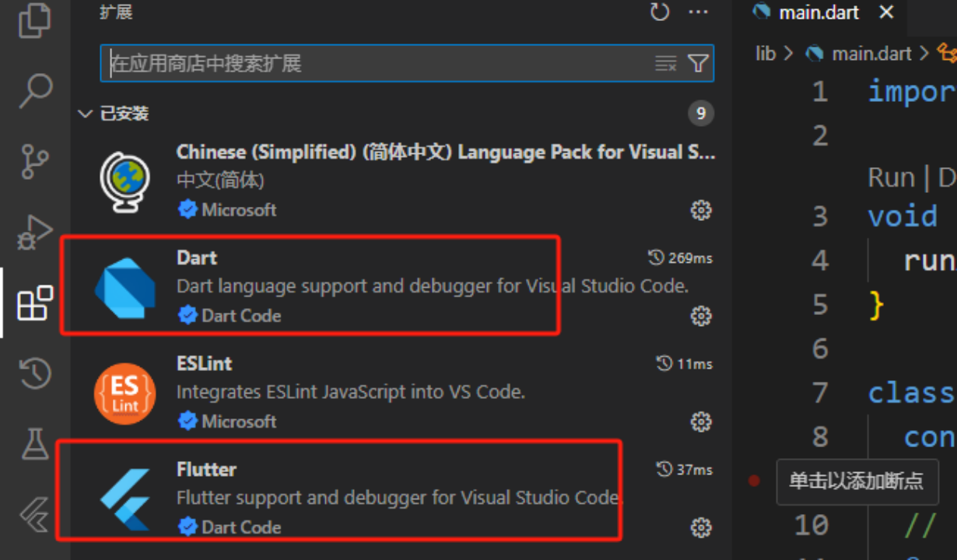Select the Extensions view icon
957x560 pixels.
coord(35,303)
